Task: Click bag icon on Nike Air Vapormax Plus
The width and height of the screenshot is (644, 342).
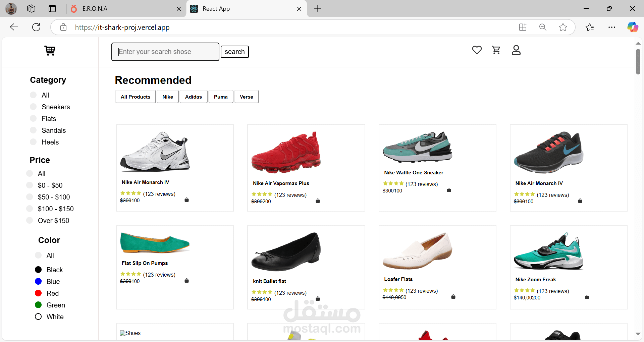Action: 318,201
